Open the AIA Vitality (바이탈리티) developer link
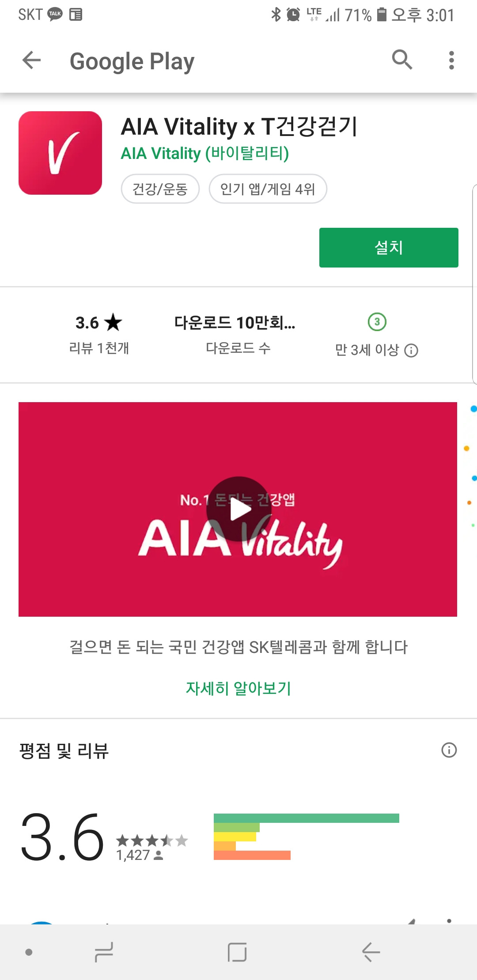The width and height of the screenshot is (477, 980). click(x=205, y=154)
